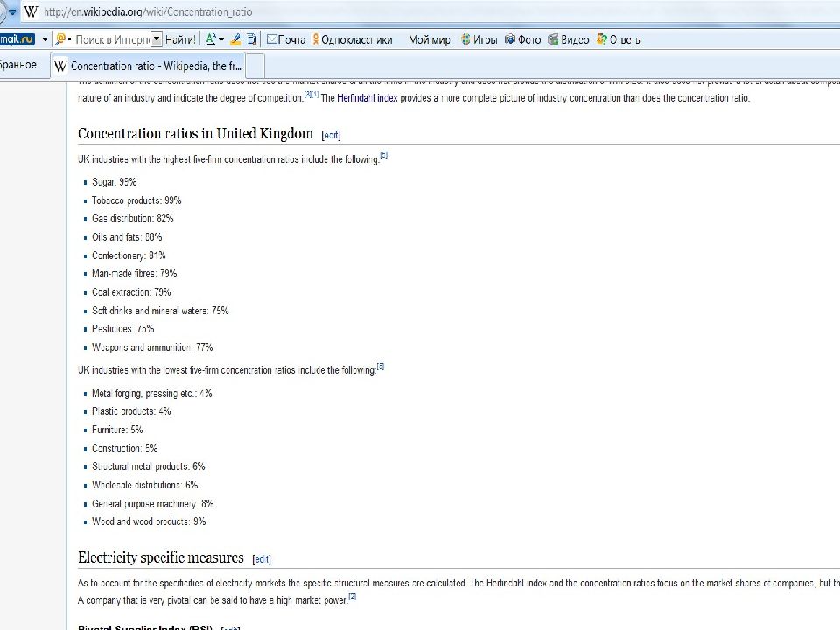Open Ответы toolbar button

tap(619, 39)
